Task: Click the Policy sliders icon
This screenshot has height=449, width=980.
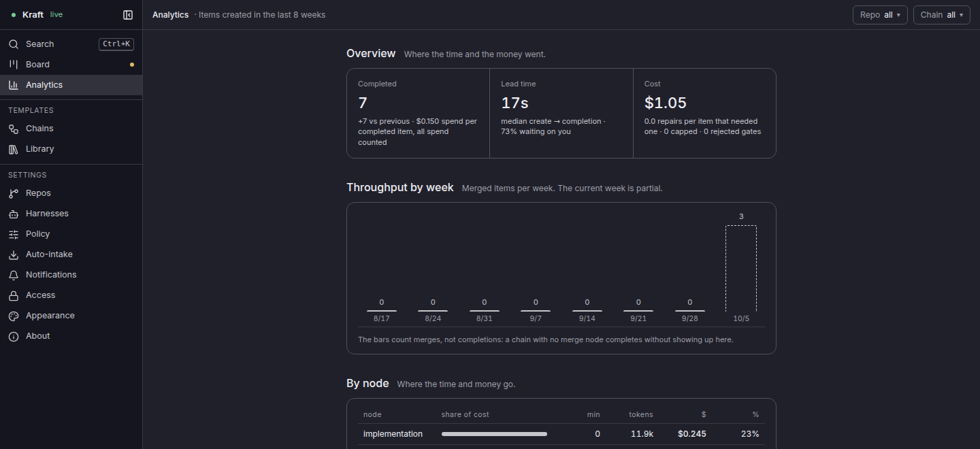Action: pyautogui.click(x=13, y=234)
